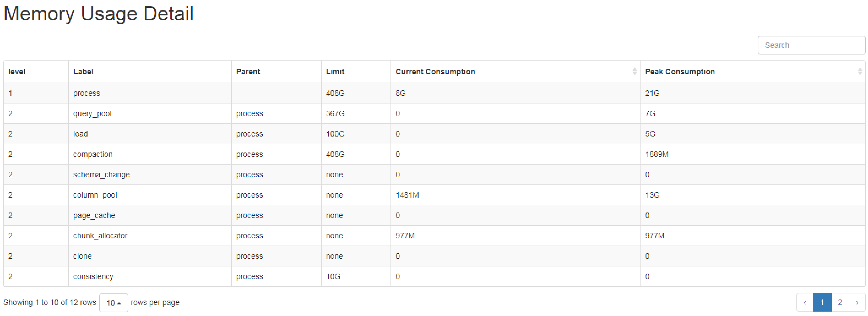Image resolution: width=868 pixels, height=316 pixels.
Task: Open the rows per page dropdown
Action: click(x=113, y=303)
